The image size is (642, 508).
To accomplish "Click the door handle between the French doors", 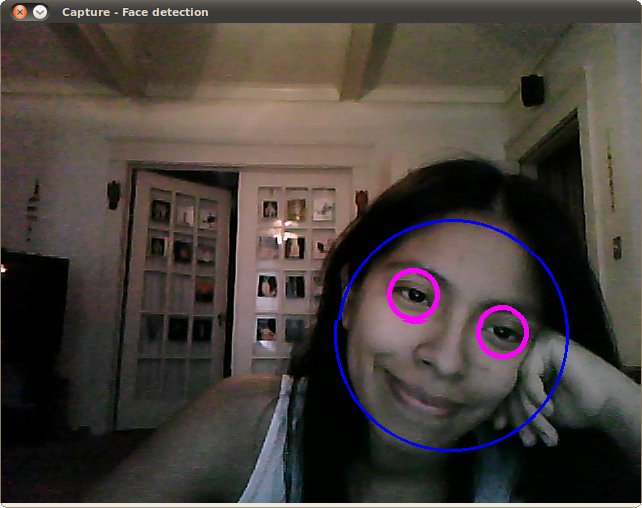I will 223,319.
